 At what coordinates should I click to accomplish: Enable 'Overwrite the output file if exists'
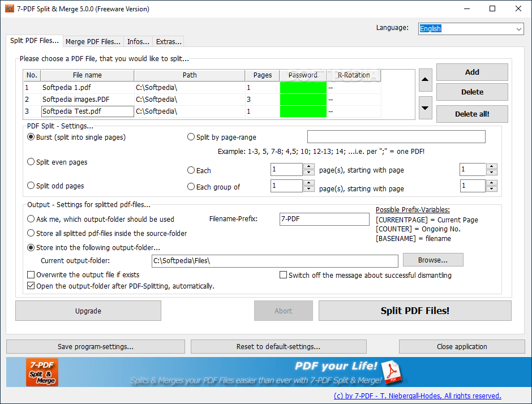click(x=30, y=274)
